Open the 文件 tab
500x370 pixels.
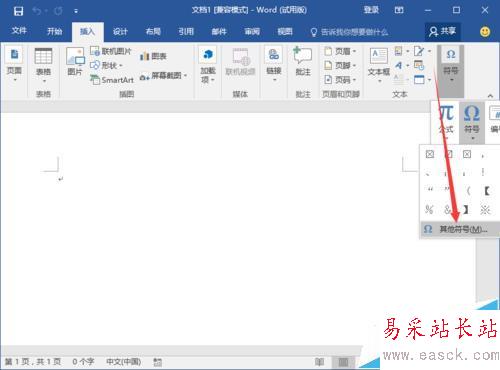(19, 31)
